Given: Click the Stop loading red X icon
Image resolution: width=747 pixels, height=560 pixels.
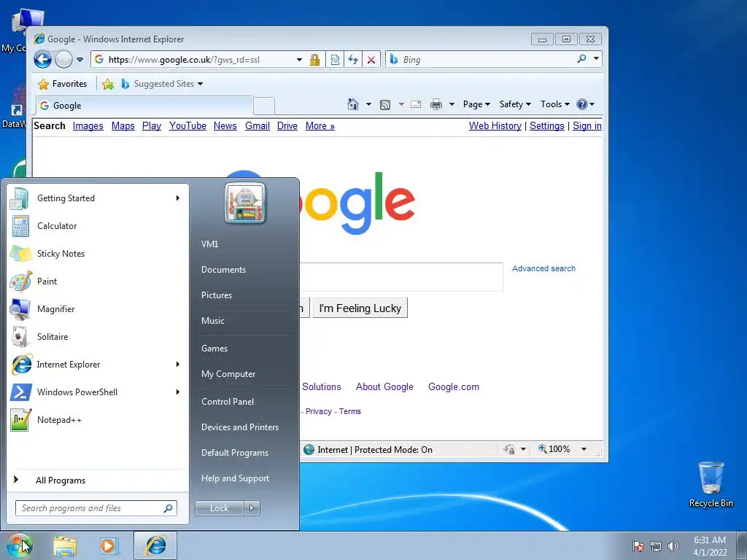Looking at the screenshot, I should [x=371, y=60].
